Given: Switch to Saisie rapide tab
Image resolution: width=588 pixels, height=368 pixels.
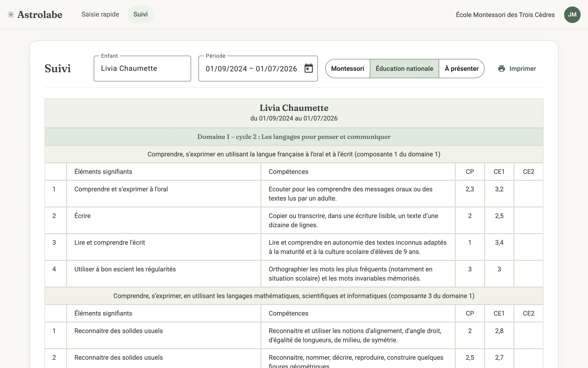Looking at the screenshot, I should [x=100, y=14].
